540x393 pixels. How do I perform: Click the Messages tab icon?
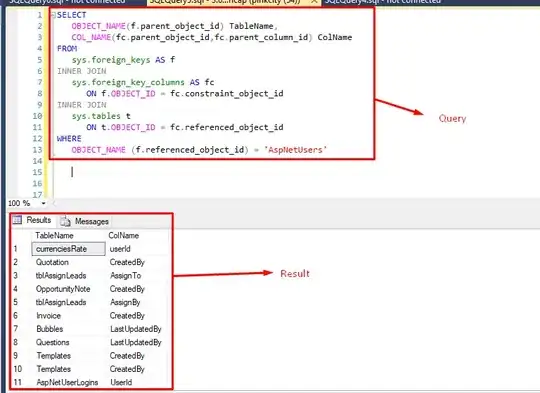click(65, 221)
